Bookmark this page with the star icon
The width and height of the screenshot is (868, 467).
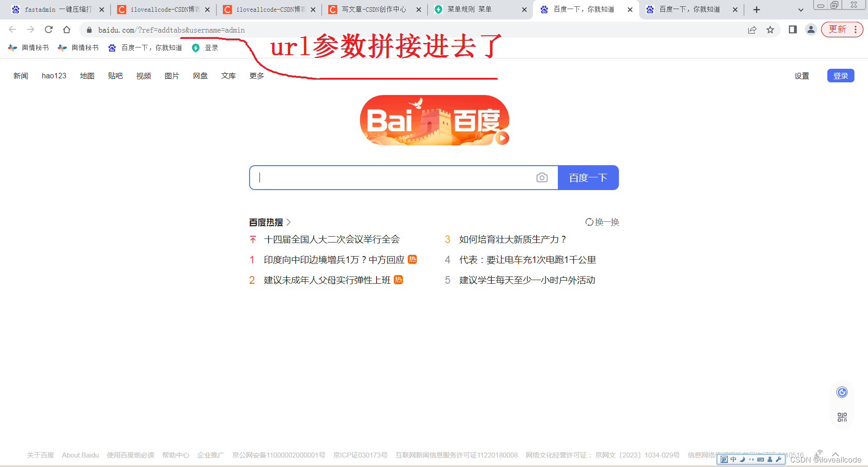click(770, 30)
